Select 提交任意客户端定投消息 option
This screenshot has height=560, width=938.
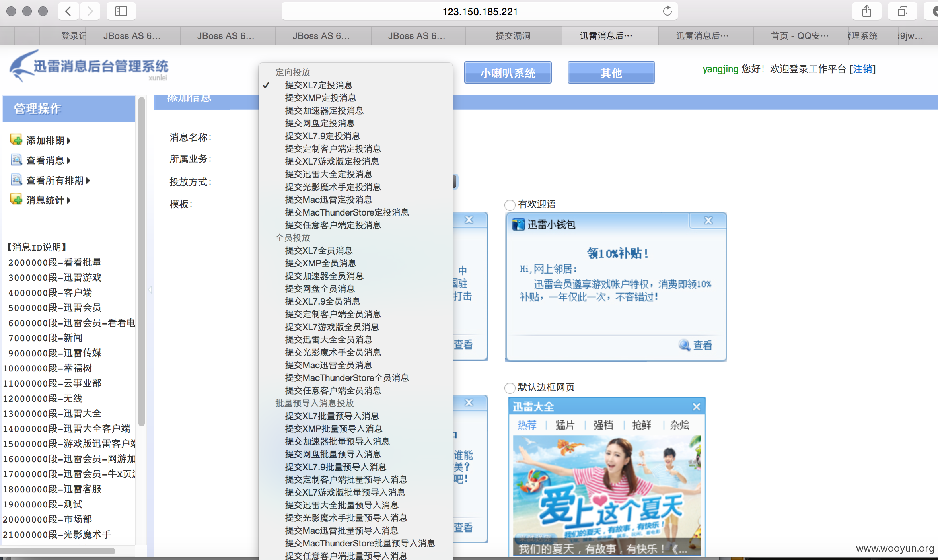tap(356, 225)
